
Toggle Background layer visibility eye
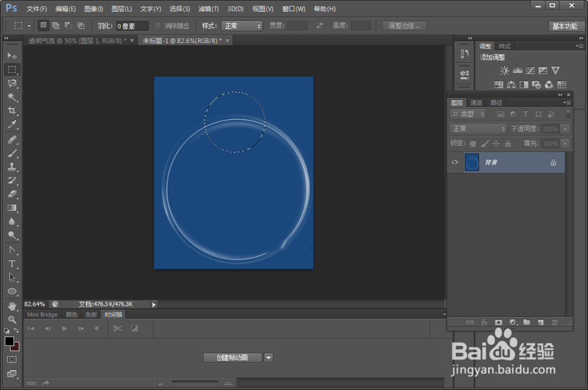coord(455,162)
